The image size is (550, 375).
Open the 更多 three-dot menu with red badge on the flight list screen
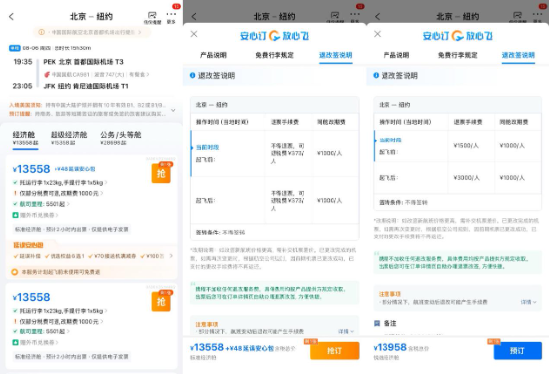coord(171,17)
